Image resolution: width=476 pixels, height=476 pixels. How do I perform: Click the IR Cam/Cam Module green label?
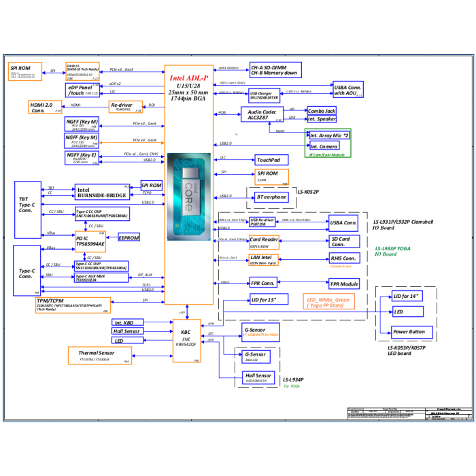pyautogui.click(x=327, y=155)
